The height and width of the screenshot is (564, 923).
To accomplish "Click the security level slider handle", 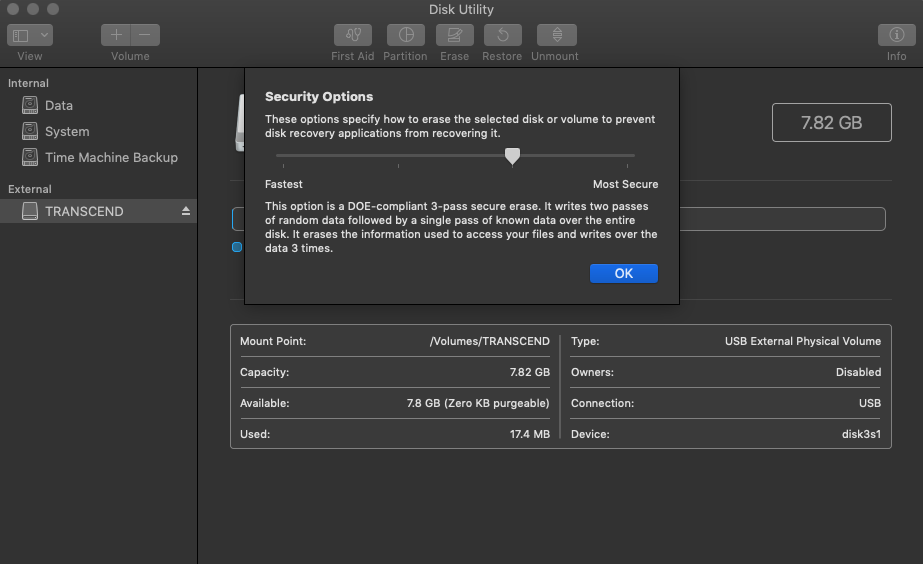I will (513, 156).
